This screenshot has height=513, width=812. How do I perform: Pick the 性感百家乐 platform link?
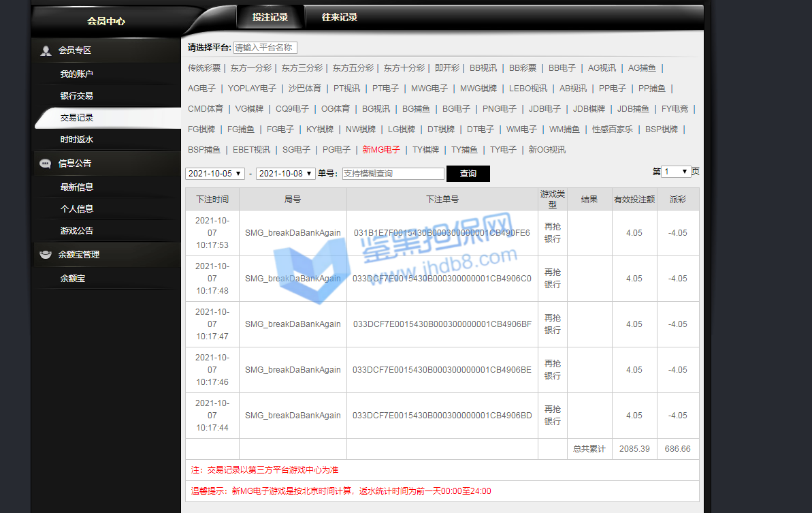pos(612,129)
